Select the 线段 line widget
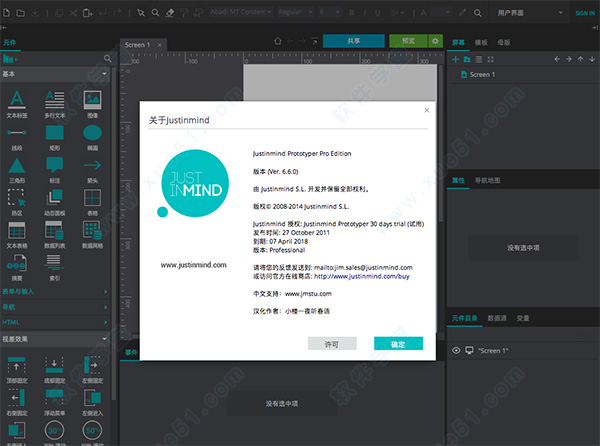 pyautogui.click(x=17, y=138)
